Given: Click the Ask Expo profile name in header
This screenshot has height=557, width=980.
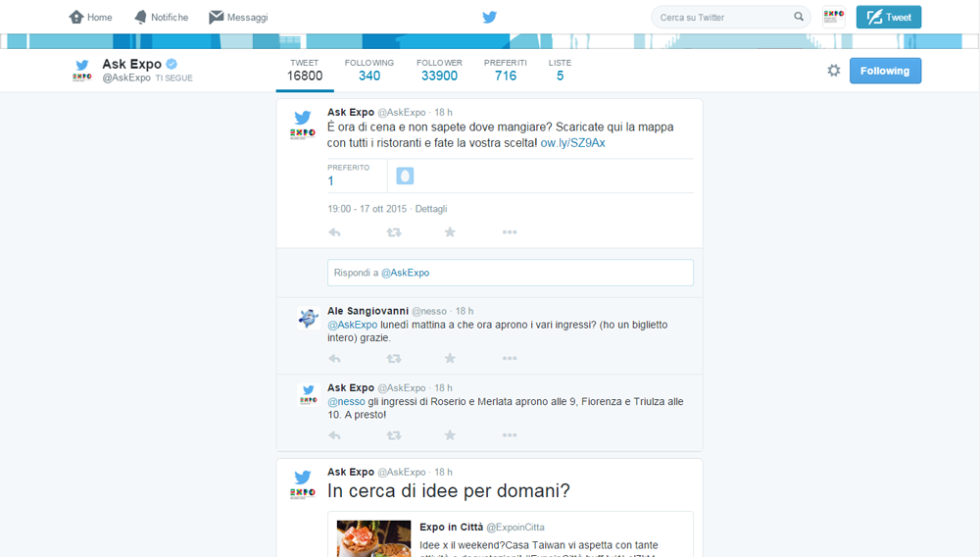Looking at the screenshot, I should click(x=132, y=64).
